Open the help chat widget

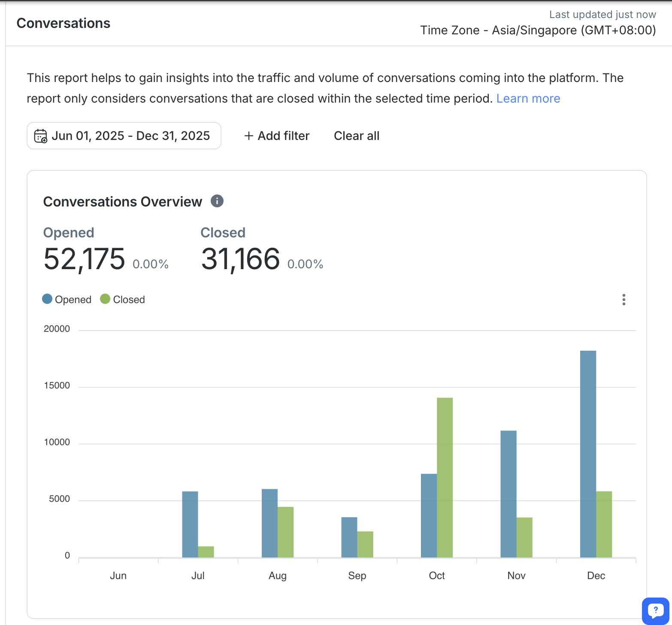tap(655, 610)
